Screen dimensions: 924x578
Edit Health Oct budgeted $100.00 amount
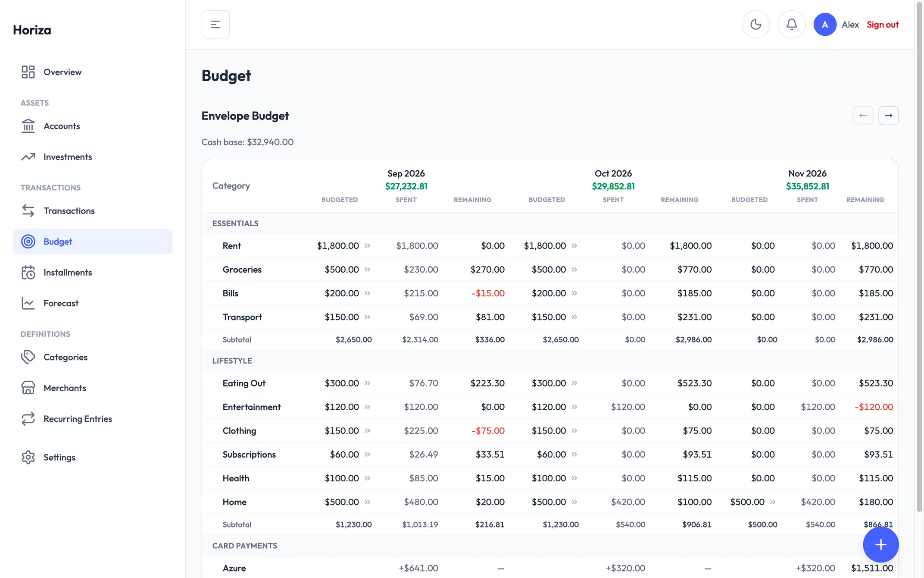click(549, 478)
